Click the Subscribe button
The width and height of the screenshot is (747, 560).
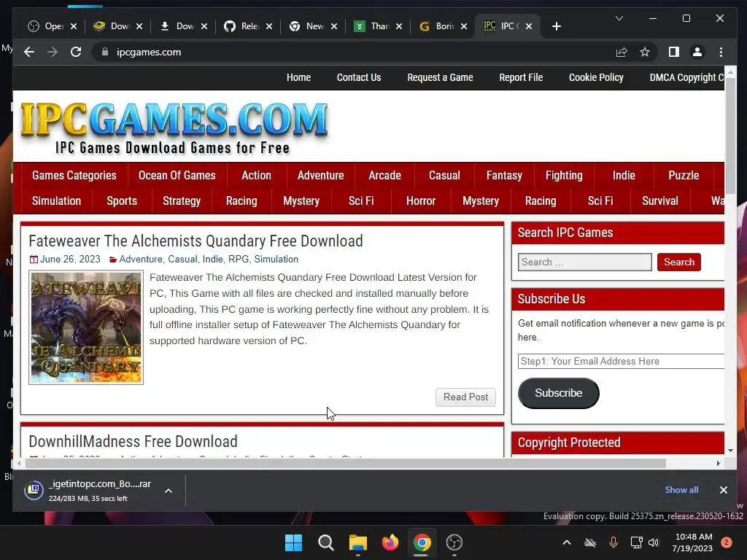coord(558,393)
